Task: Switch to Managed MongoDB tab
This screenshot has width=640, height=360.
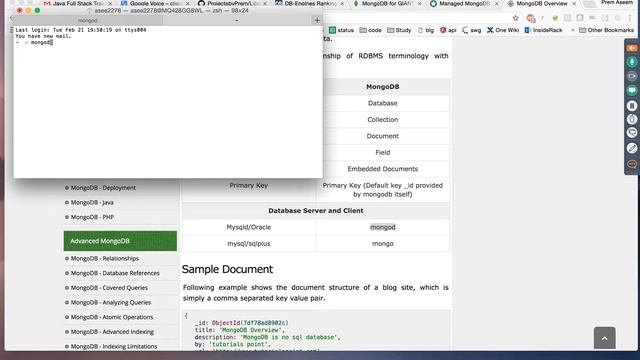Action: [464, 3]
